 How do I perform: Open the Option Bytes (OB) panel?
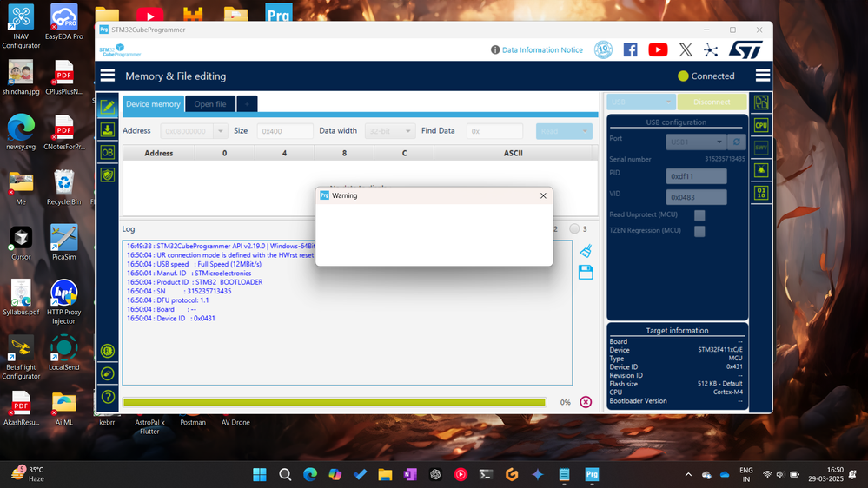(108, 152)
